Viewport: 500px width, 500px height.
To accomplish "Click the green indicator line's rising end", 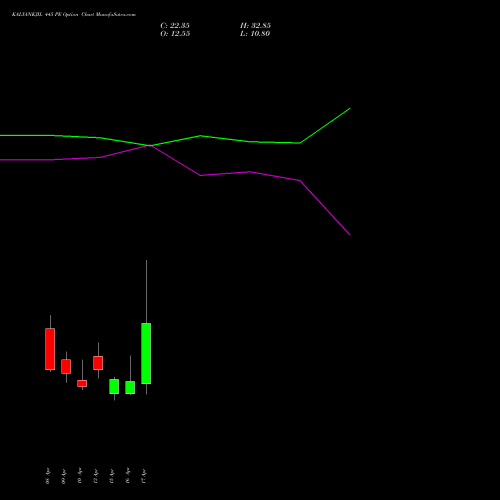I will pyautogui.click(x=350, y=108).
